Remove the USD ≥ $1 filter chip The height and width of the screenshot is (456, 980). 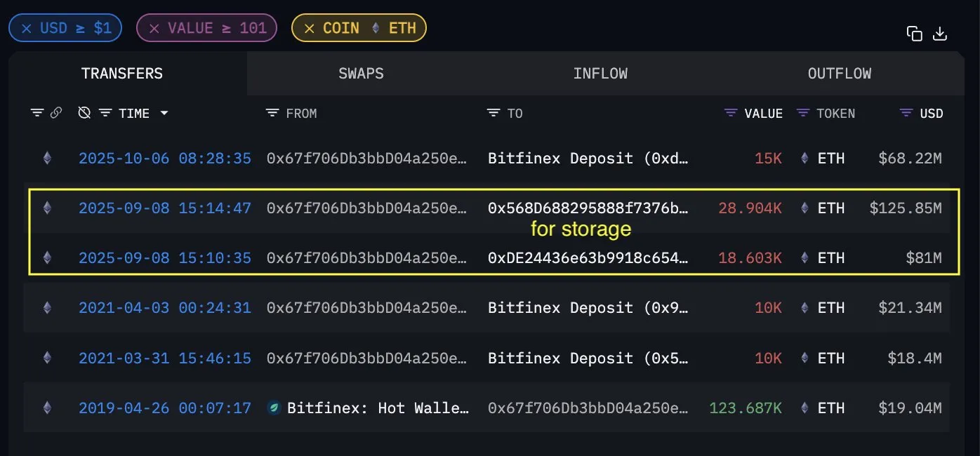coord(27,29)
